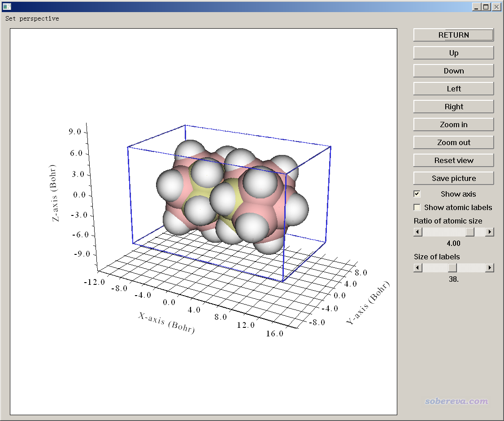Click the 38. label size value

[453, 279]
